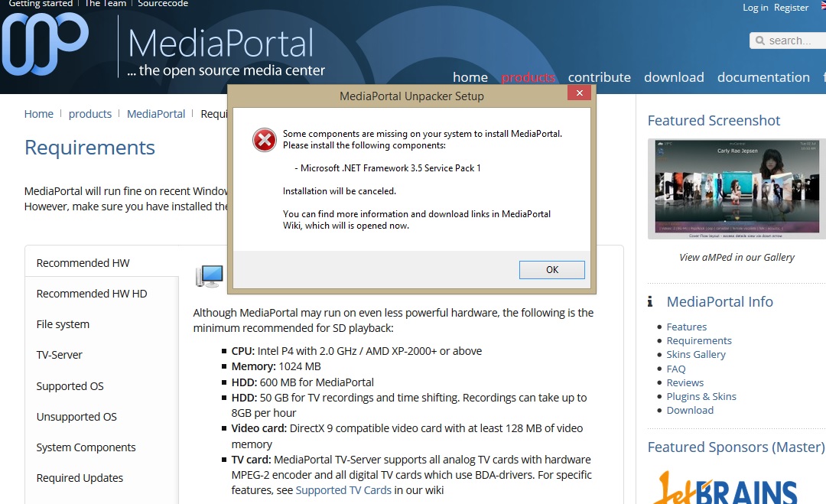Screen dimensions: 826x504
Task: Click the MediaPortal logo icon
Action: 45,44
